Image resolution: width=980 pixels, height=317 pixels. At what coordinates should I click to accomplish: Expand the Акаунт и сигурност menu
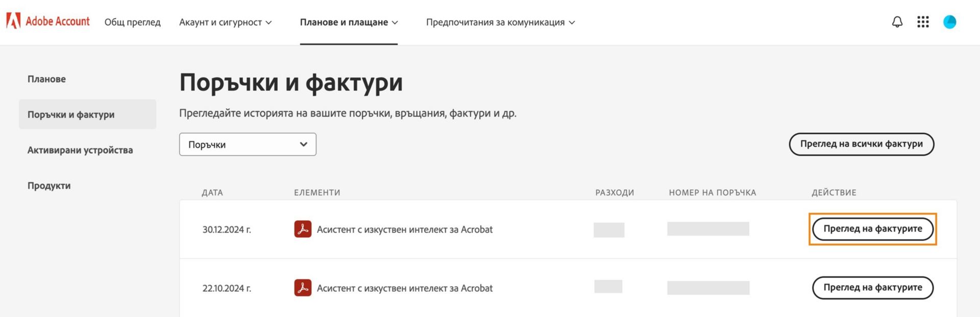tap(225, 22)
